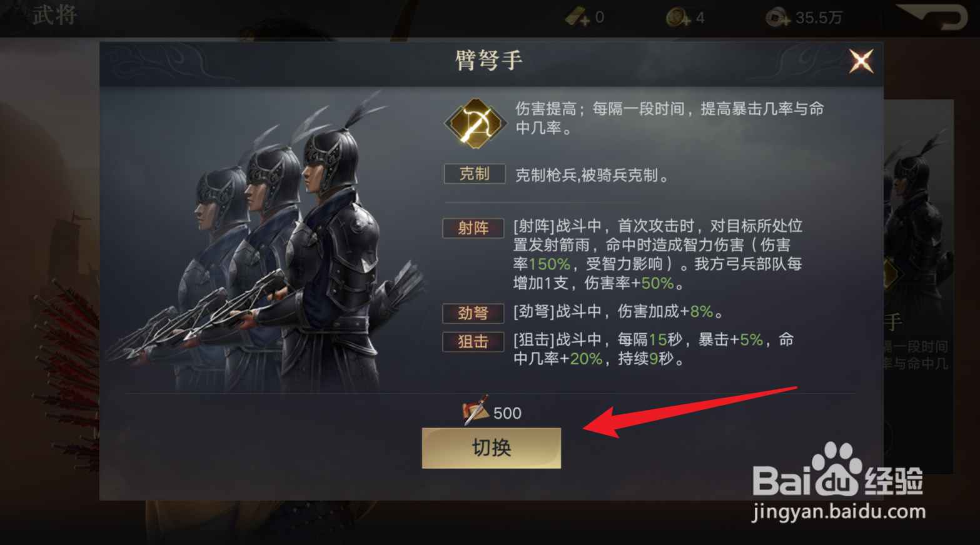Tap the 狙击 skill tag

pyautogui.click(x=473, y=342)
